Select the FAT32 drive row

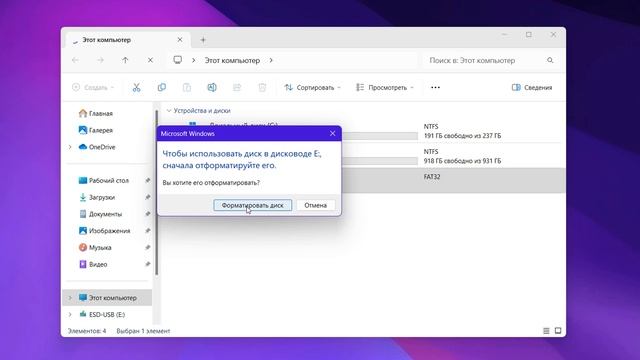(453, 180)
